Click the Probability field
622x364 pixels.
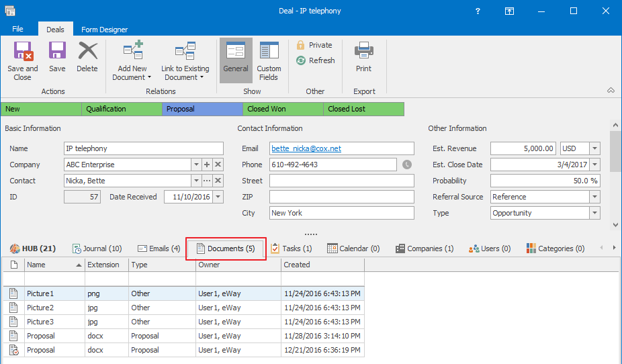545,181
